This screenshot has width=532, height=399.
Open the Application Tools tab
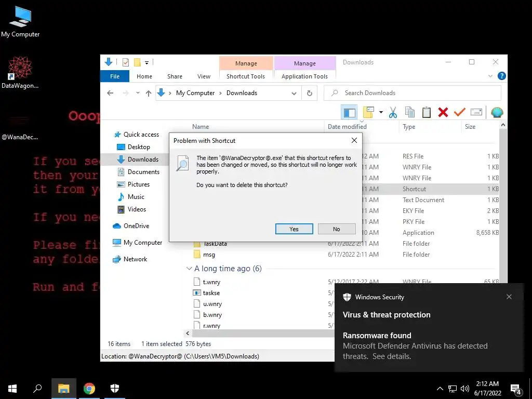[304, 76]
